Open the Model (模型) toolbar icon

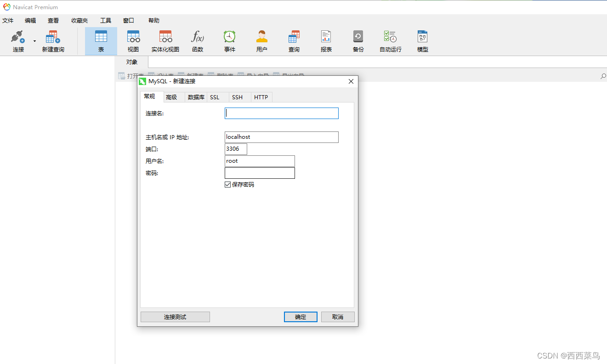click(423, 37)
